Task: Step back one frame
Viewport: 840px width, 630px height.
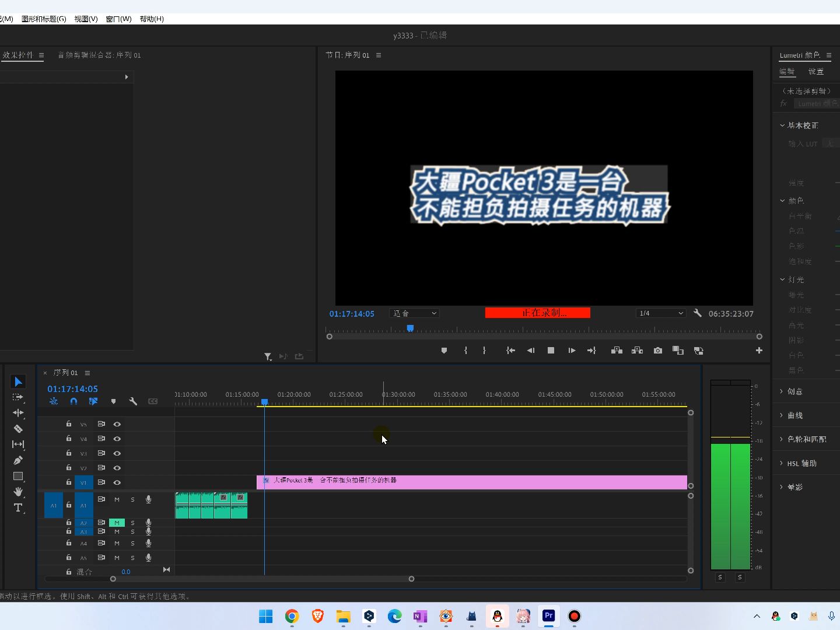Action: pyautogui.click(x=530, y=351)
